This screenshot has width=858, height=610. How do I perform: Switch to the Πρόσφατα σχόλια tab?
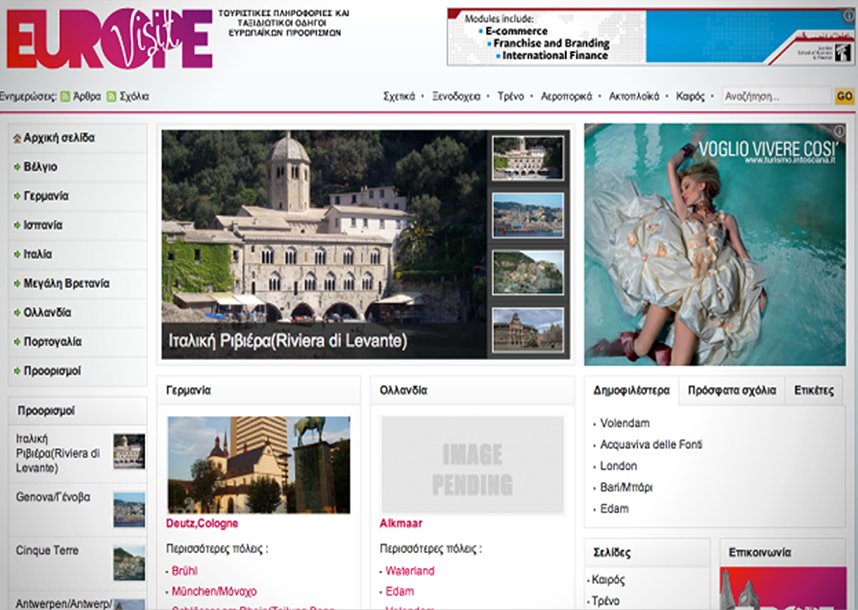point(732,391)
